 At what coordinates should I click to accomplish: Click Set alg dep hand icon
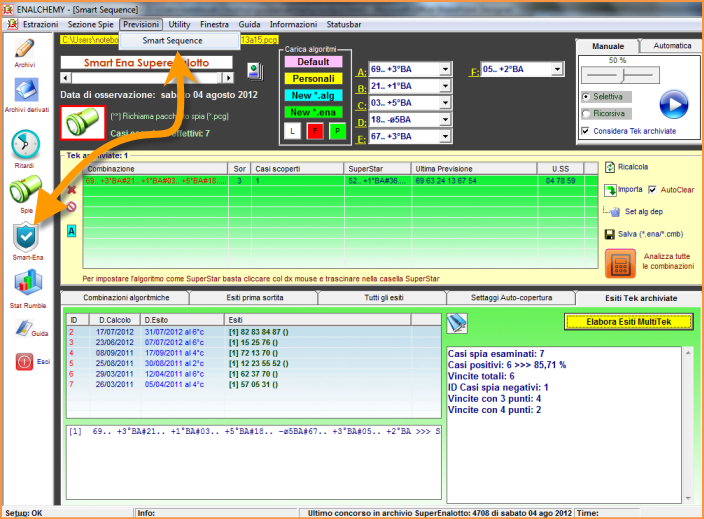click(615, 211)
